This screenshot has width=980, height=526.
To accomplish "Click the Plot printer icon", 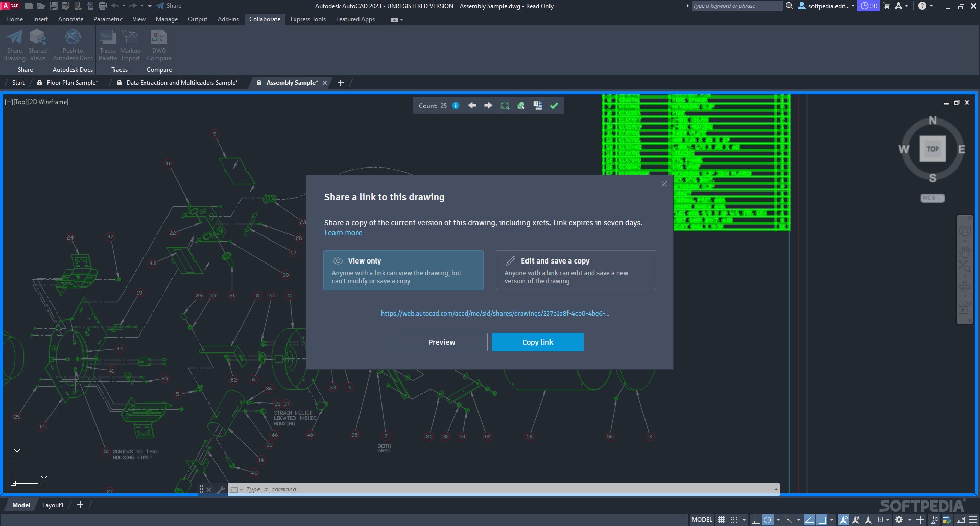I will [x=103, y=6].
